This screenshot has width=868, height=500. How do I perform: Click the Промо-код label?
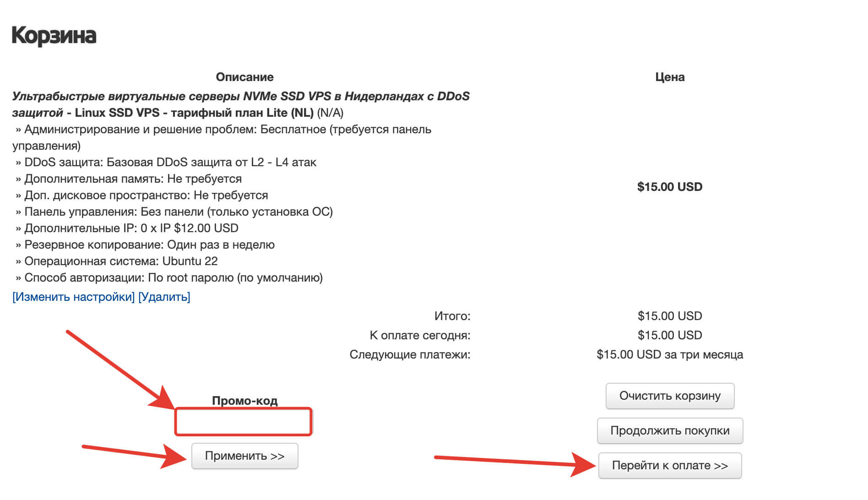click(x=244, y=401)
